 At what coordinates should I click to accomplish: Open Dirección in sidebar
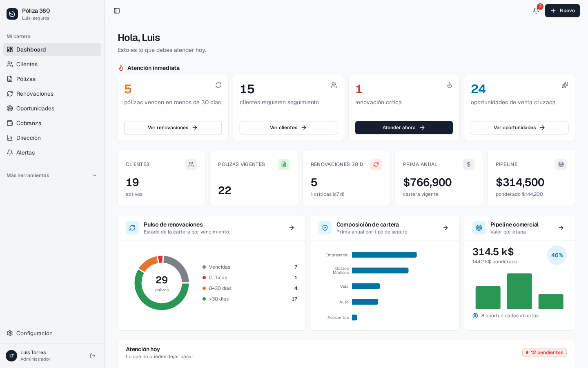pos(52,138)
